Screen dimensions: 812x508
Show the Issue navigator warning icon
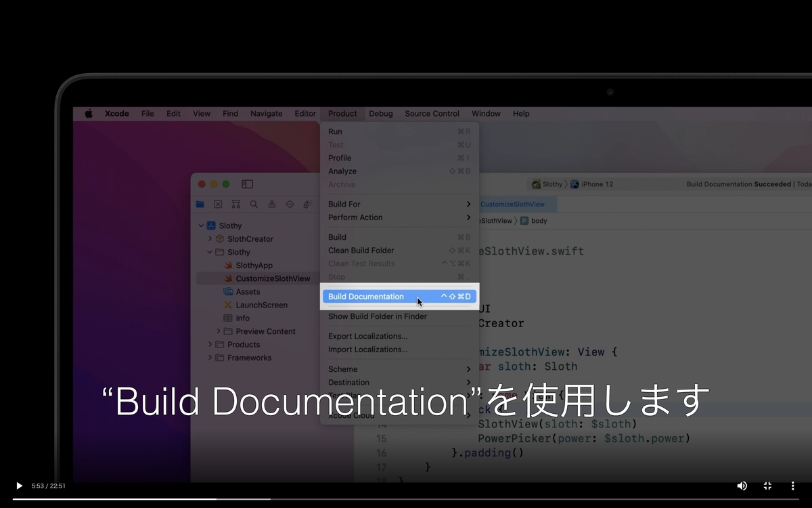tap(272, 204)
